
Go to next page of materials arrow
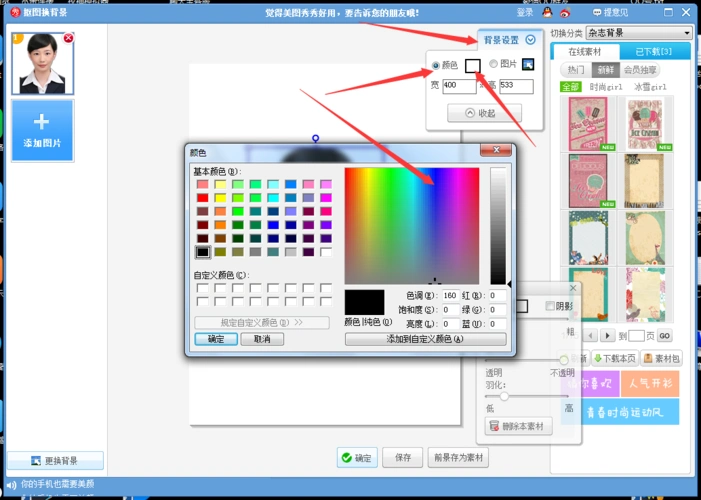tap(607, 336)
